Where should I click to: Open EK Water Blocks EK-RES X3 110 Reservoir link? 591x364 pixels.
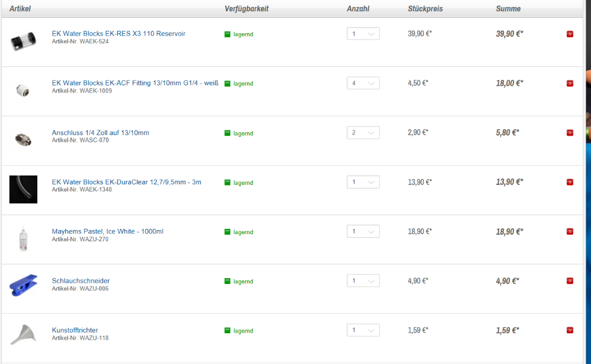click(x=119, y=34)
